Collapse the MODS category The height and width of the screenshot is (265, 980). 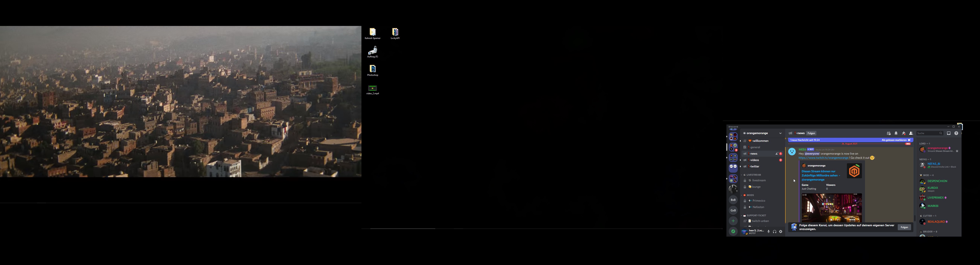750,195
